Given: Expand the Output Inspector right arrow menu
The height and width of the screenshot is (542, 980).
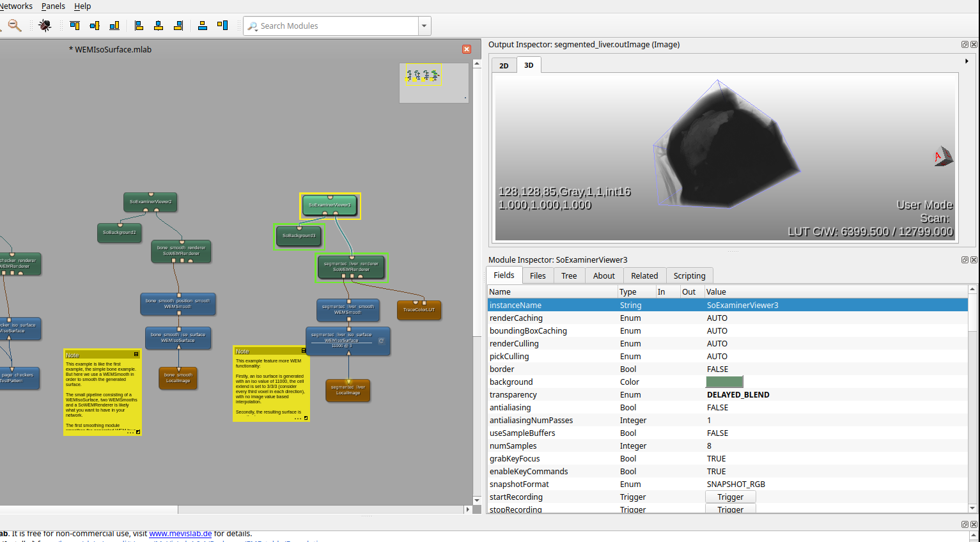Looking at the screenshot, I should [x=967, y=61].
